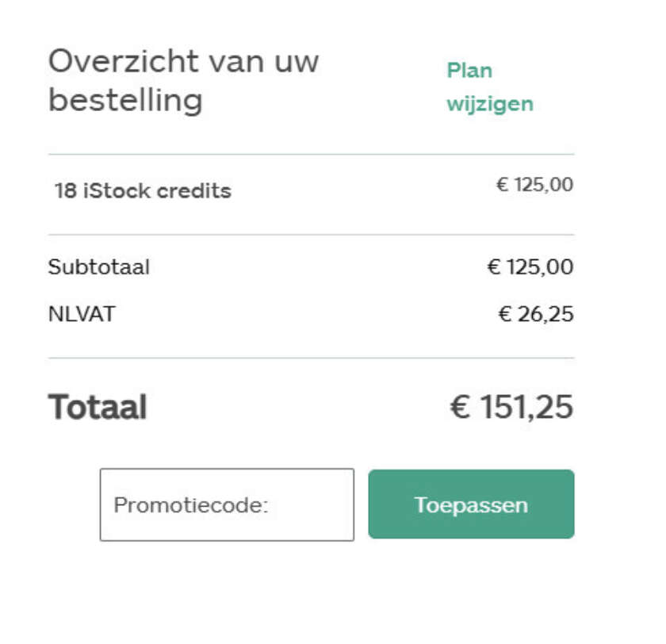Click the divider line under the heading
The width and height of the screenshot is (666, 644).
pyautogui.click(x=311, y=154)
